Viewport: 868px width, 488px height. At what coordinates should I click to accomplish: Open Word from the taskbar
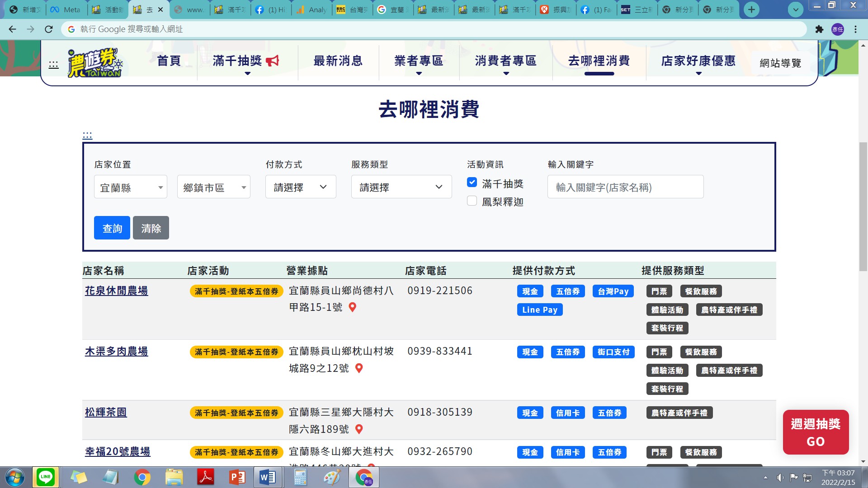268,477
